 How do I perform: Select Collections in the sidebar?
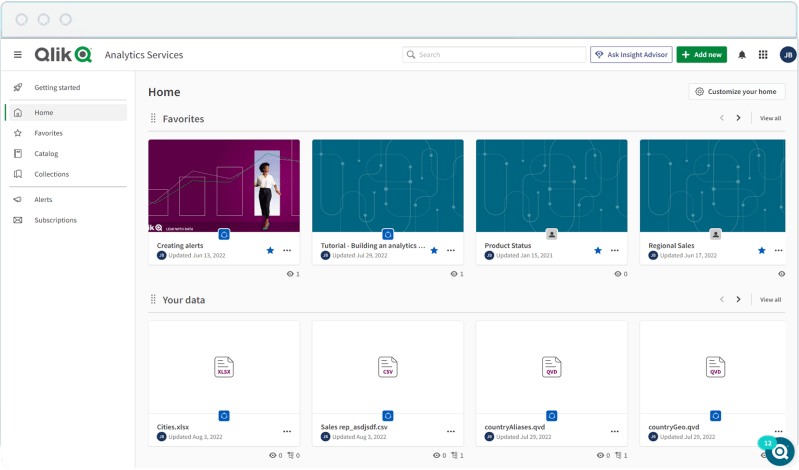click(x=51, y=174)
